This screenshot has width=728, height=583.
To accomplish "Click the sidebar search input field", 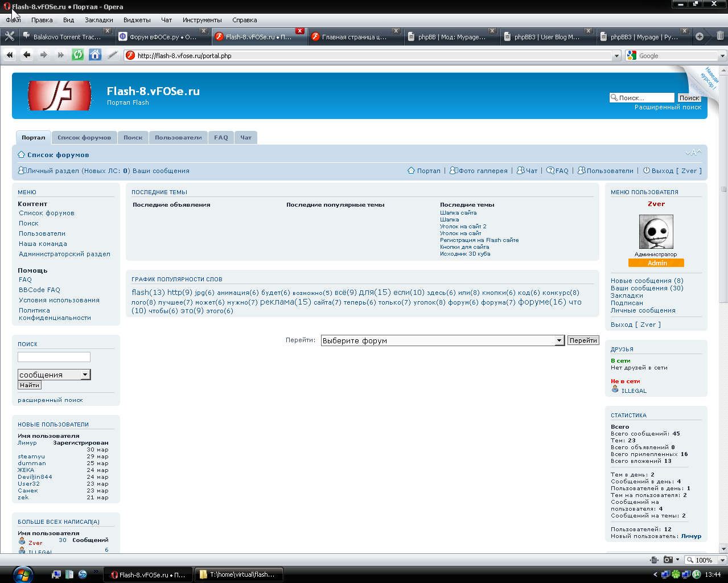I will 54,357.
